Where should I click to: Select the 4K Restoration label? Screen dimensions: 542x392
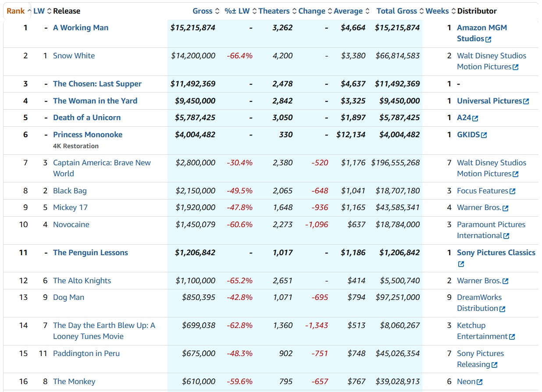pyautogui.click(x=76, y=146)
